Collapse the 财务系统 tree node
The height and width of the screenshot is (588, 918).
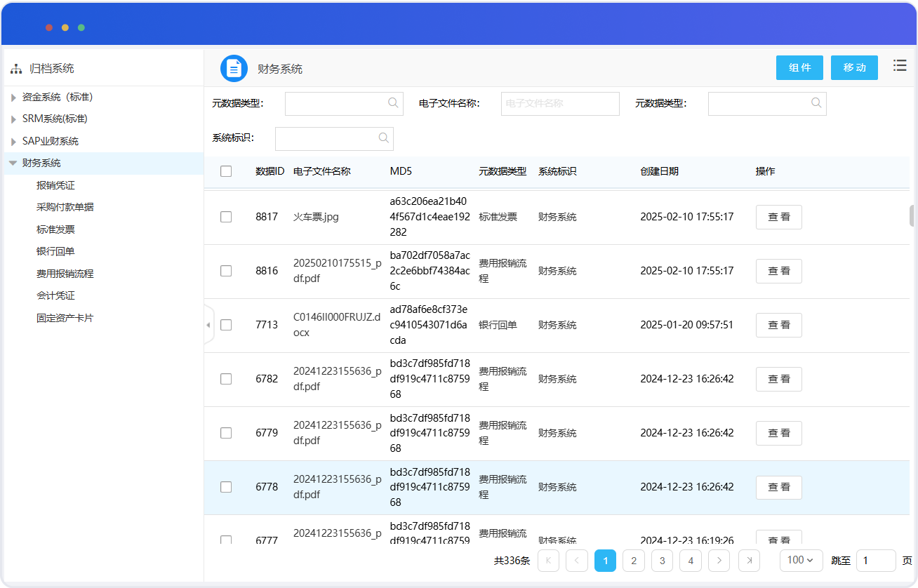[13, 163]
